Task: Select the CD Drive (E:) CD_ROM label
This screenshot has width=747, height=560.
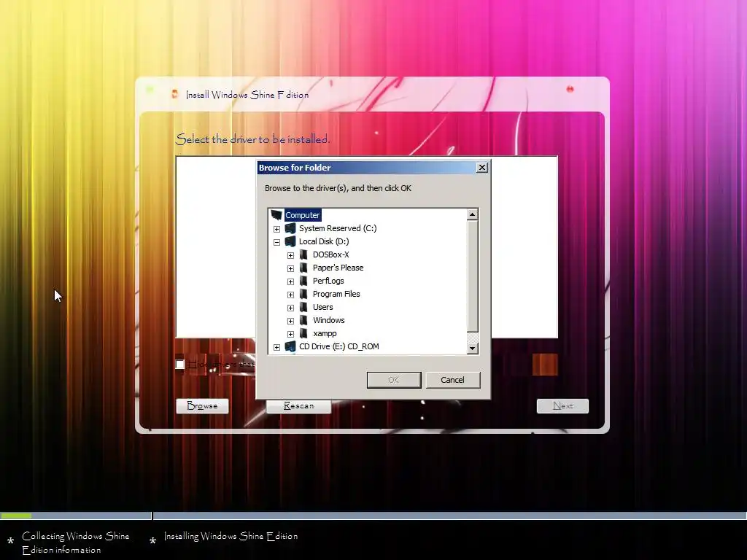Action: [339, 346]
